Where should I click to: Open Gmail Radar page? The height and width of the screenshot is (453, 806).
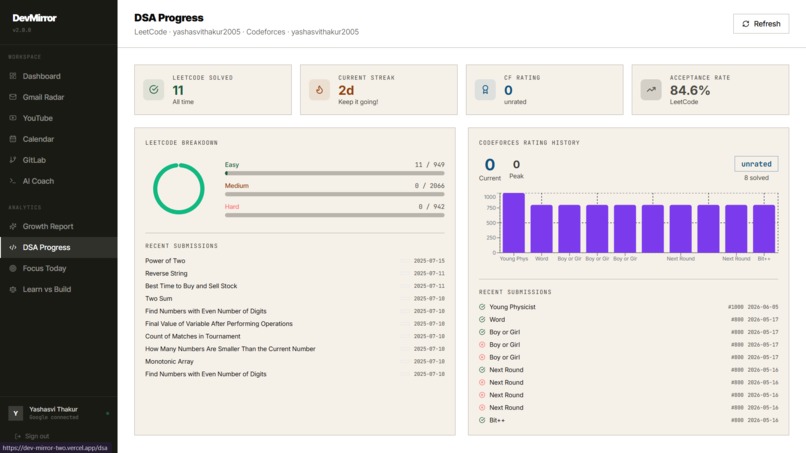59,97
